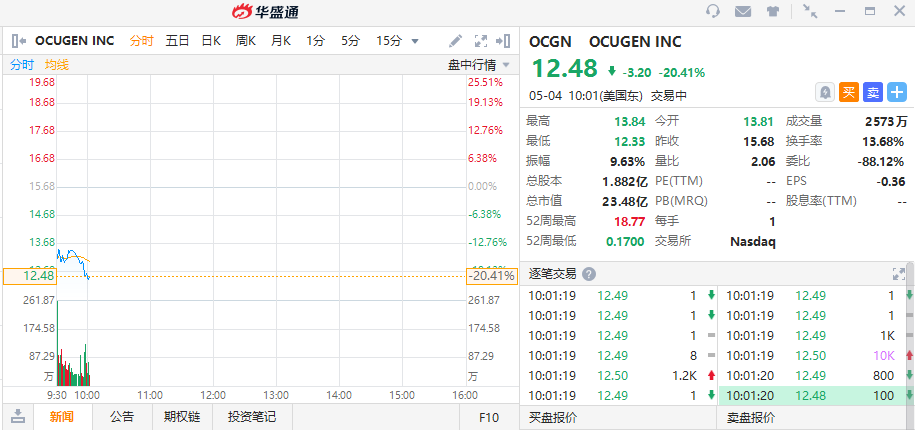Screen dimensions: 915x430
Task: Open the 公告 tab
Action: 122,417
